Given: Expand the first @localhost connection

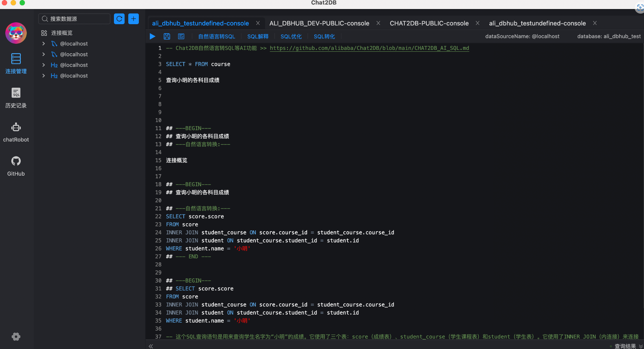Looking at the screenshot, I should click(x=44, y=44).
